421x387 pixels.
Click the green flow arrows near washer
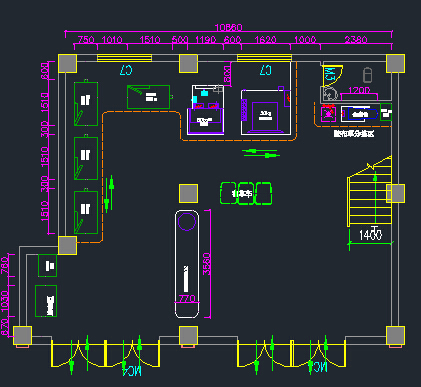(x=261, y=153)
